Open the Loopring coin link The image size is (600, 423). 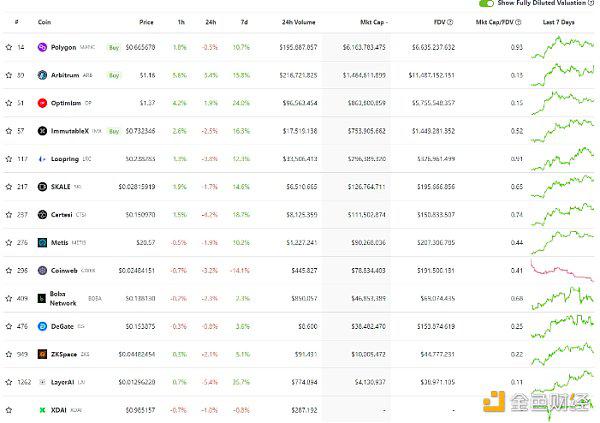[x=65, y=159]
